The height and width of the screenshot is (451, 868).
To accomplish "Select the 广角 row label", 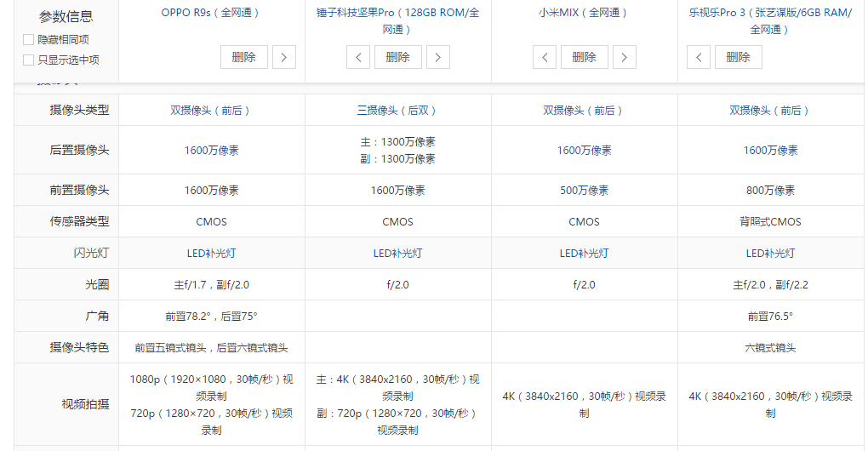I will [x=97, y=316].
